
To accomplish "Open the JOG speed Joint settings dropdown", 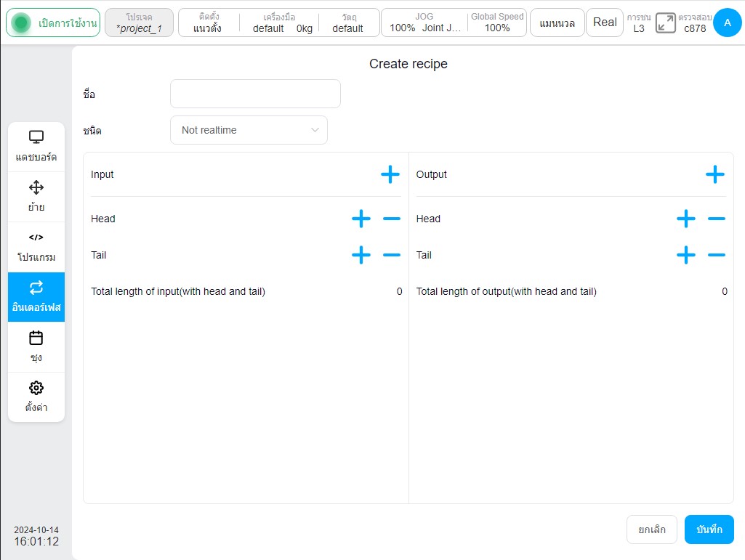I will [424, 23].
